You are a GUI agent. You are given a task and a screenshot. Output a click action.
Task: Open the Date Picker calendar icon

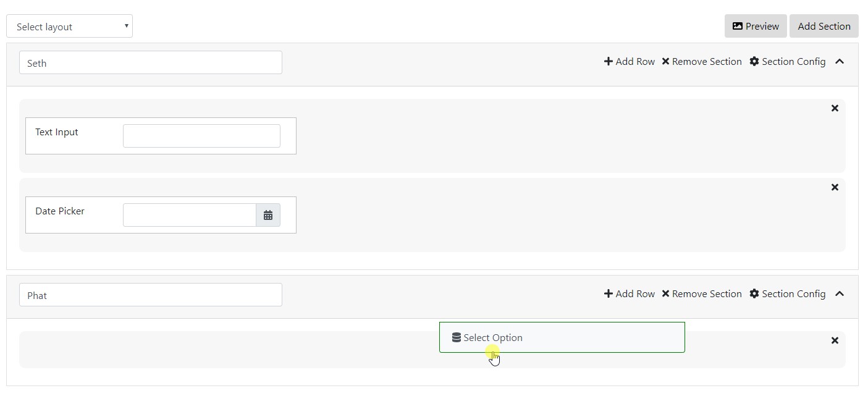coord(268,215)
